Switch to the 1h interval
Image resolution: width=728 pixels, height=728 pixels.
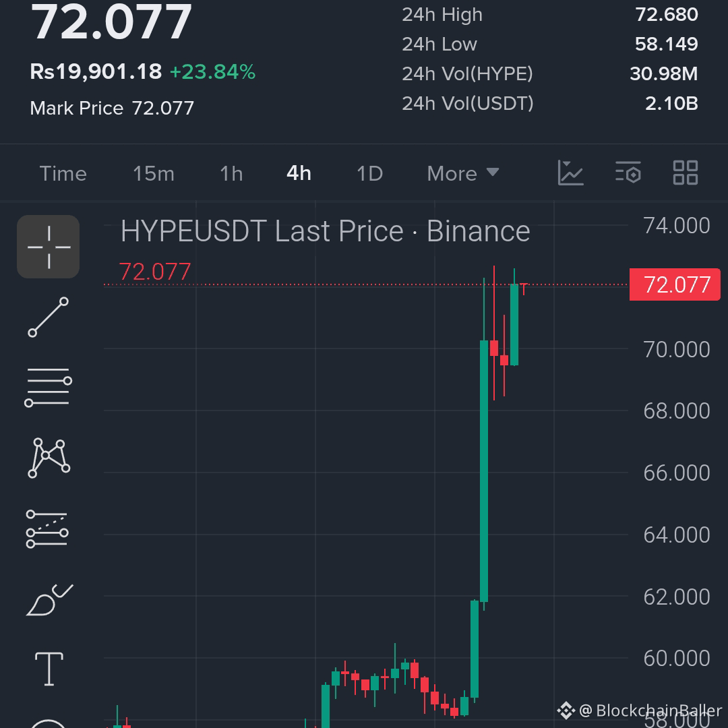pos(231,174)
